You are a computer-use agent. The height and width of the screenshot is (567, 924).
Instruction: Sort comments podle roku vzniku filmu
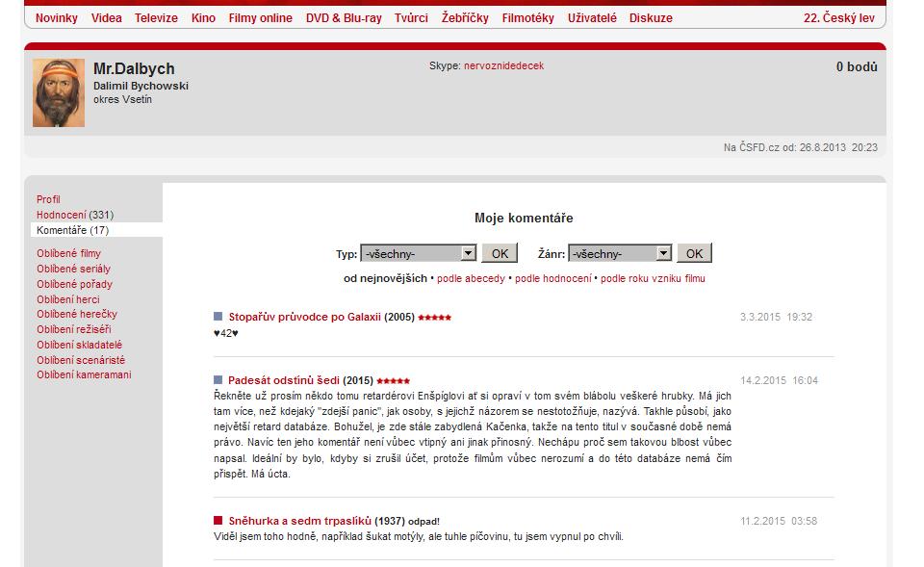pyautogui.click(x=653, y=278)
